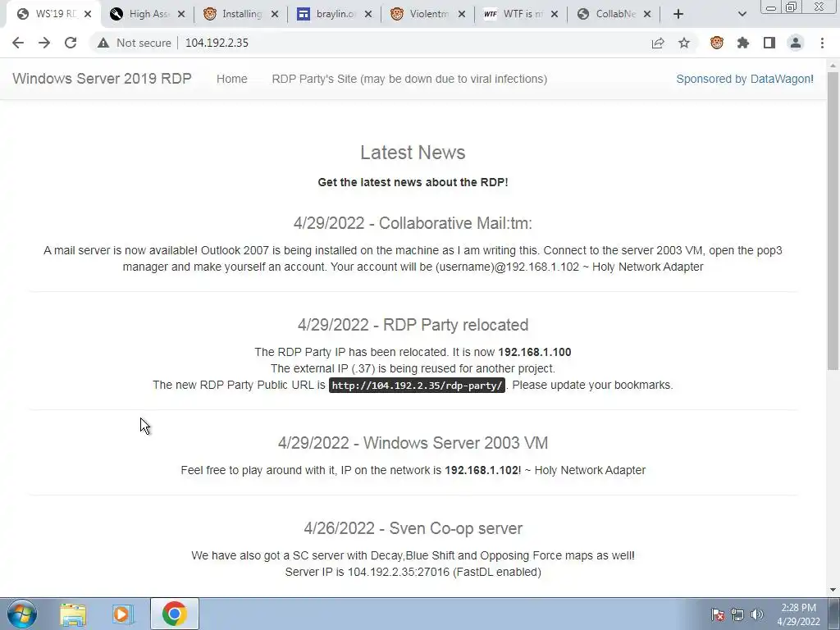Close the Installing tab
The width and height of the screenshot is (840, 630).
[x=275, y=14]
